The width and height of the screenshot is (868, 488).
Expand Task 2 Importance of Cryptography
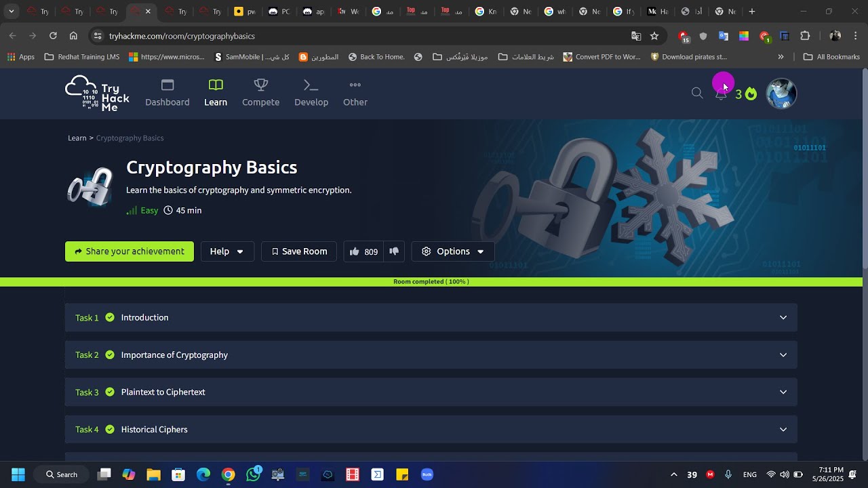coord(431,354)
